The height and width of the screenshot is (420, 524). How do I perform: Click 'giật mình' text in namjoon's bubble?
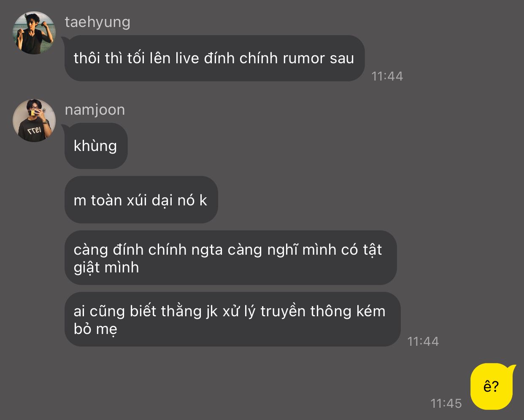click(106, 267)
